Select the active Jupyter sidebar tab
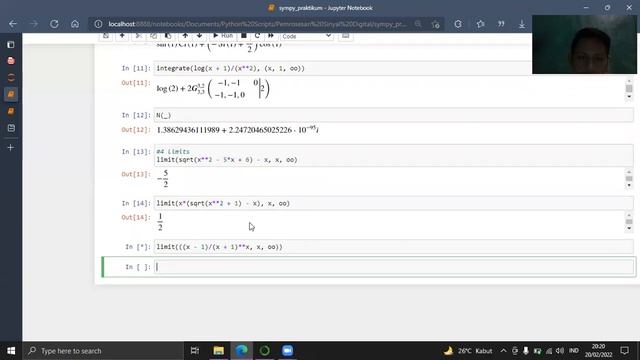 click(x=11, y=94)
